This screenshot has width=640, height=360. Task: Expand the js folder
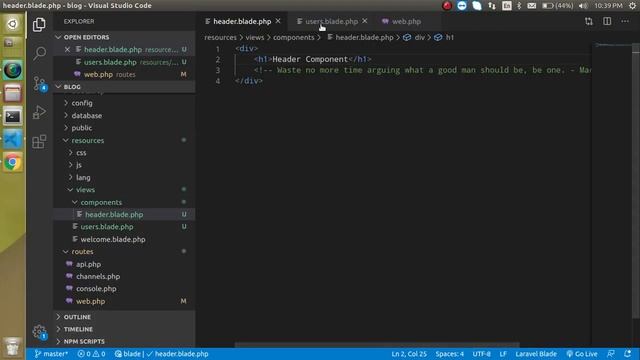click(124, 165)
